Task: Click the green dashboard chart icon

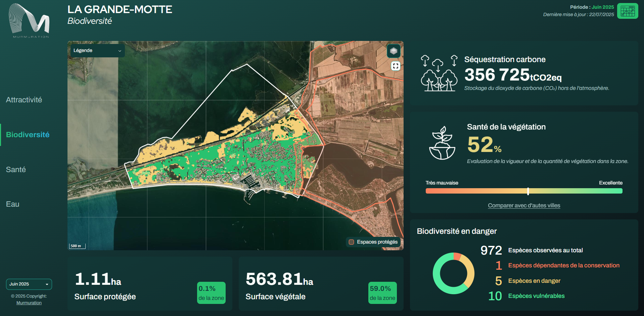Action: 627,11
